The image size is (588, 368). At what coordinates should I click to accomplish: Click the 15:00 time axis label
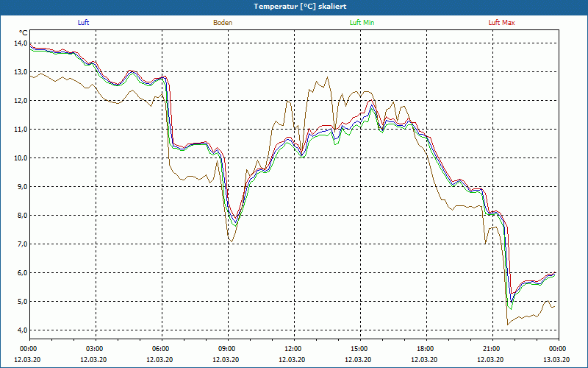(360, 349)
